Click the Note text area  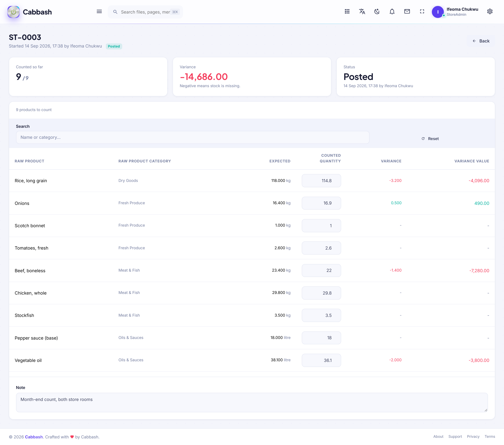point(252,402)
